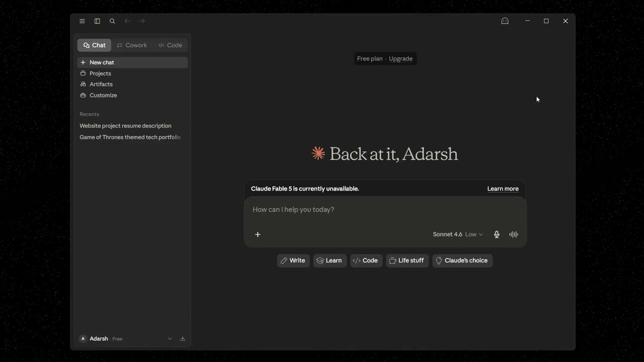Viewport: 644px width, 362px height.
Task: Switch to the Code tab
Action: pyautogui.click(x=170, y=45)
